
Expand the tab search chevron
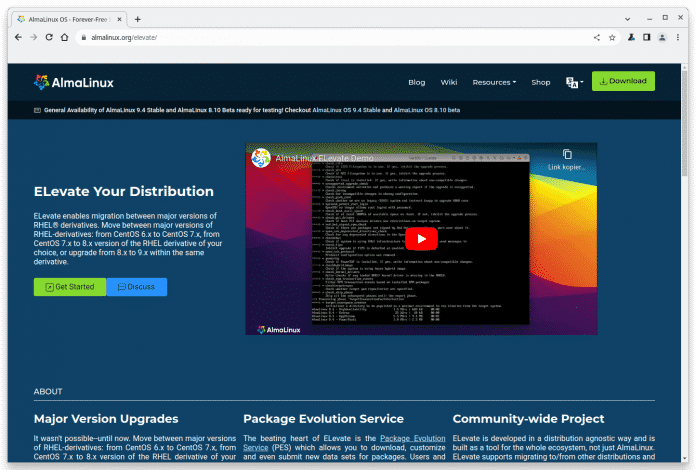(x=627, y=19)
